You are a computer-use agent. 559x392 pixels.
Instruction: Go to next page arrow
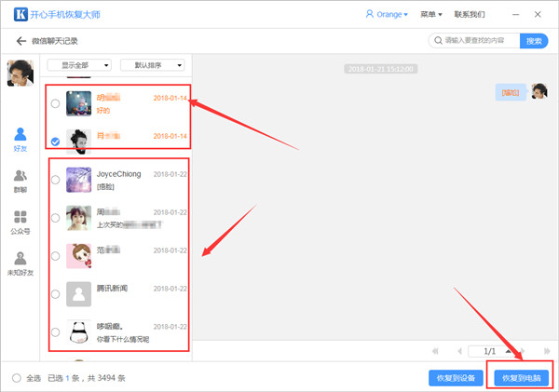point(508,351)
